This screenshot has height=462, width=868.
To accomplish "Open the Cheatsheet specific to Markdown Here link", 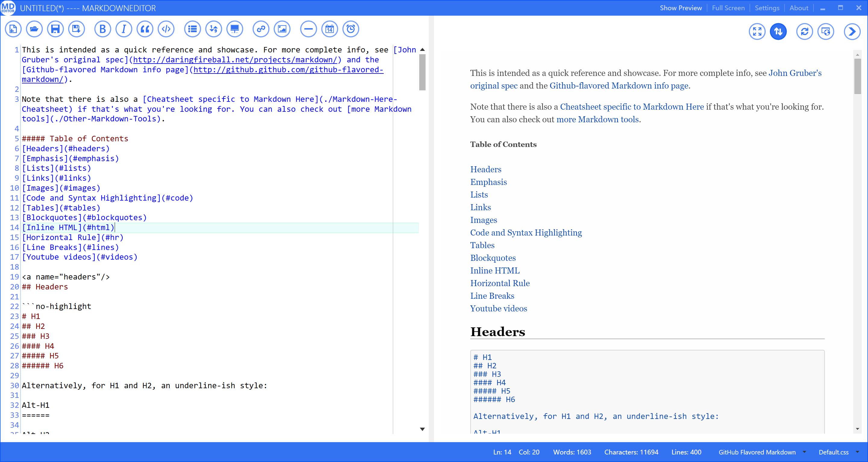I will point(632,107).
